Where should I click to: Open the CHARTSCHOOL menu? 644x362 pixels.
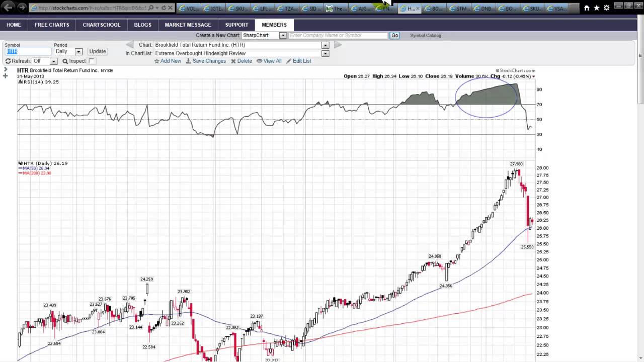[102, 25]
